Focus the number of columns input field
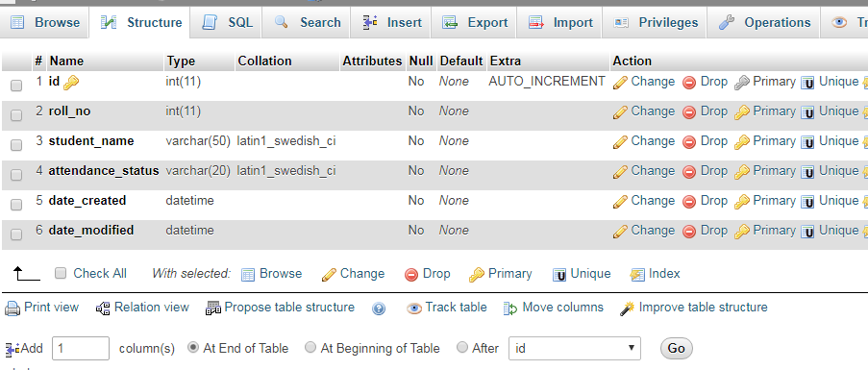Image resolution: width=868 pixels, height=370 pixels. (x=81, y=349)
